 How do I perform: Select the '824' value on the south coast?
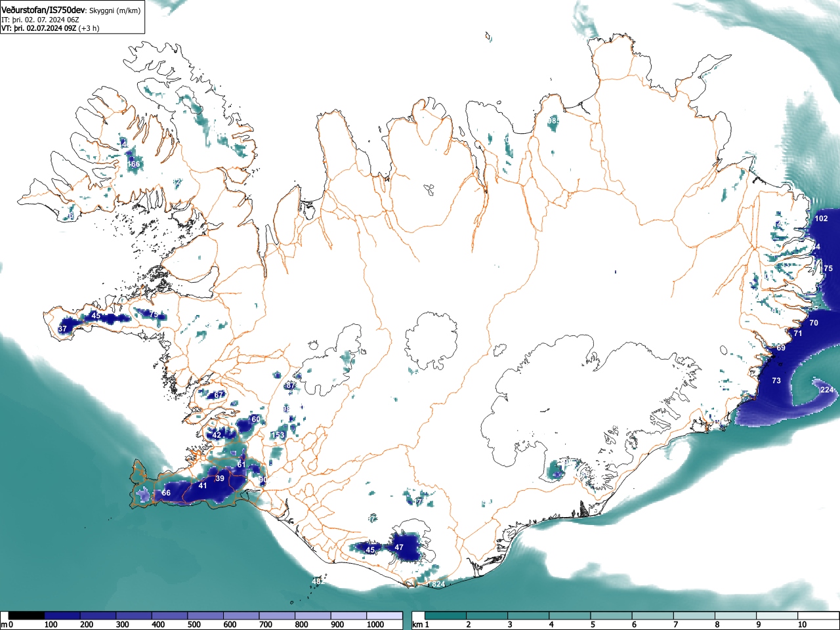coord(438,584)
